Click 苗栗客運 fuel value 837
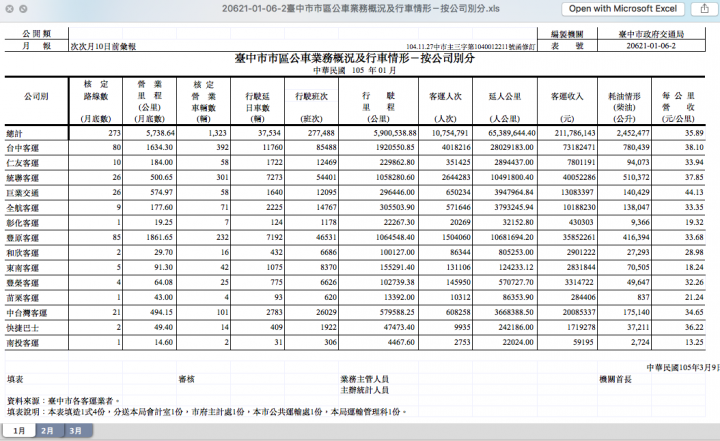720x441 pixels. point(643,297)
